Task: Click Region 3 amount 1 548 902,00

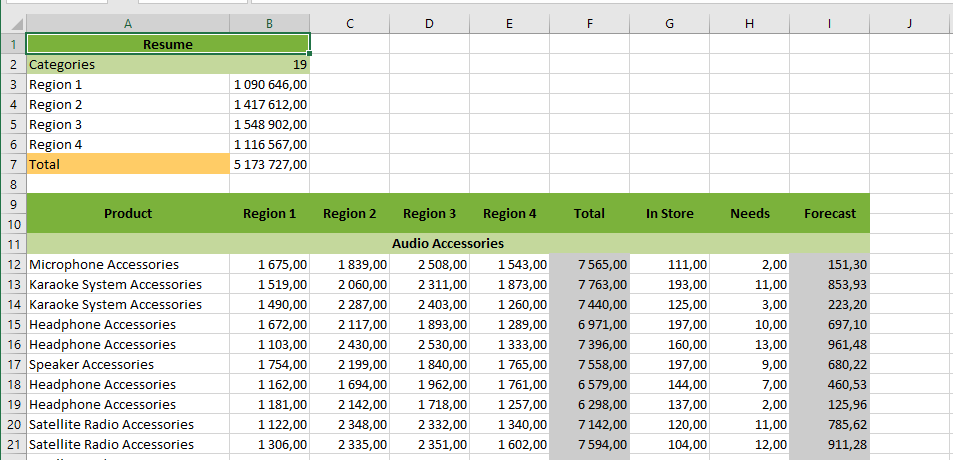Action: click(269, 124)
